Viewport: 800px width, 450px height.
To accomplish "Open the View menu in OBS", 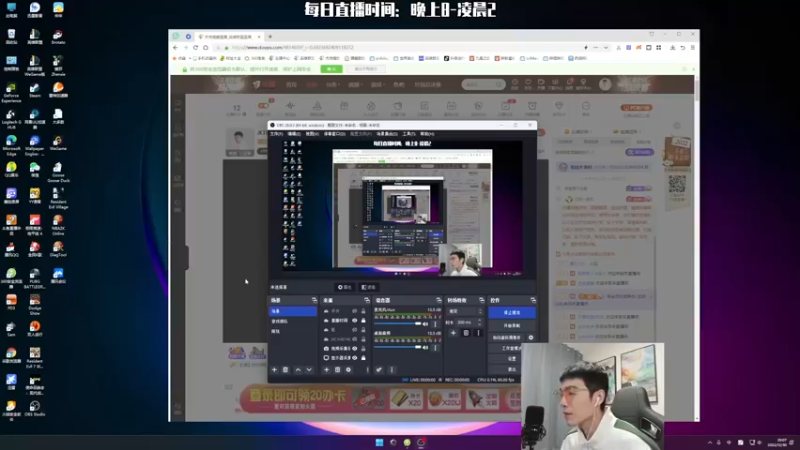I will [312, 134].
